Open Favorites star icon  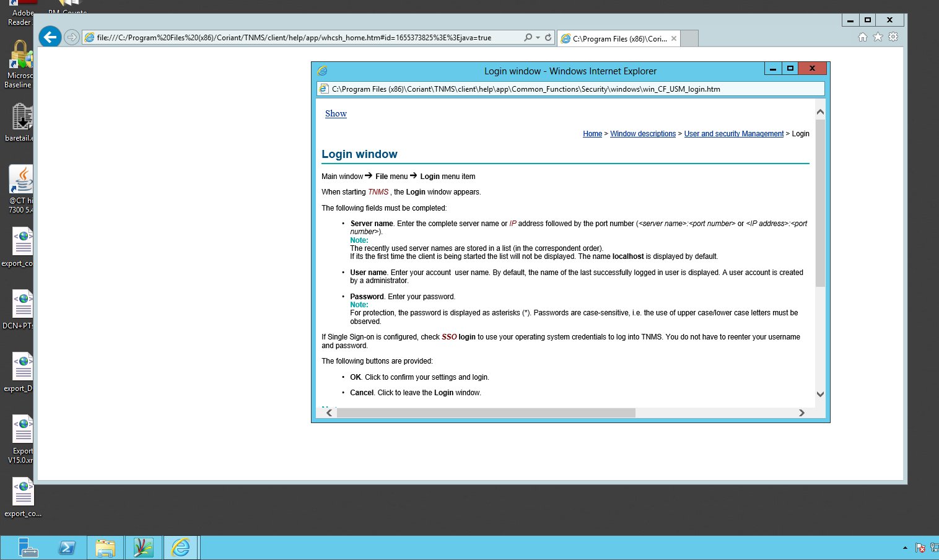point(878,37)
